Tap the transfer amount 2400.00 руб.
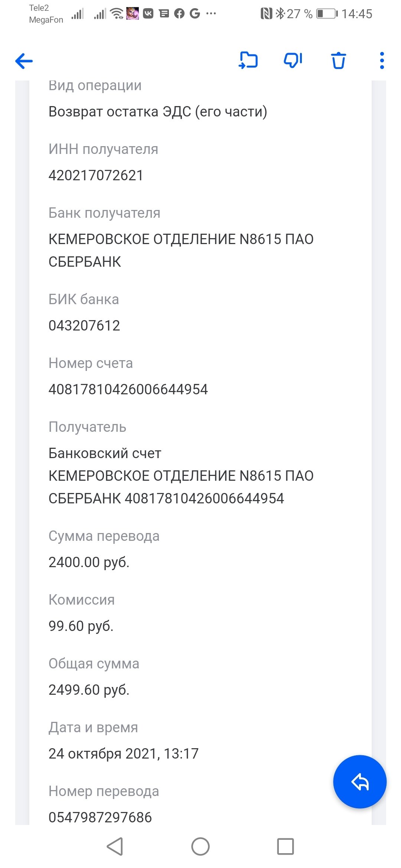Screen dimensions: 401x868 89,562
